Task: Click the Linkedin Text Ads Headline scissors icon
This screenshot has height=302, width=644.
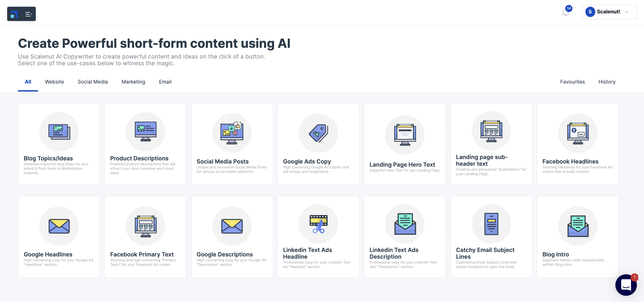Action: point(318,224)
